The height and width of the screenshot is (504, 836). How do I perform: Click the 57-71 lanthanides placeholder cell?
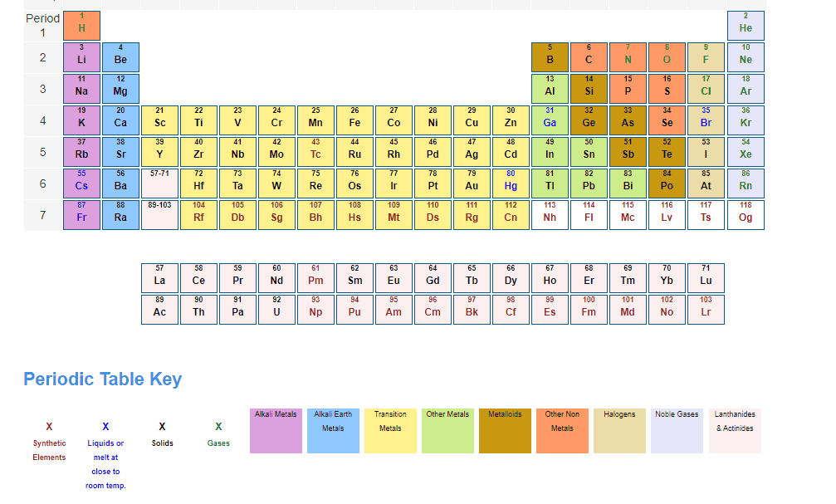[x=159, y=183]
